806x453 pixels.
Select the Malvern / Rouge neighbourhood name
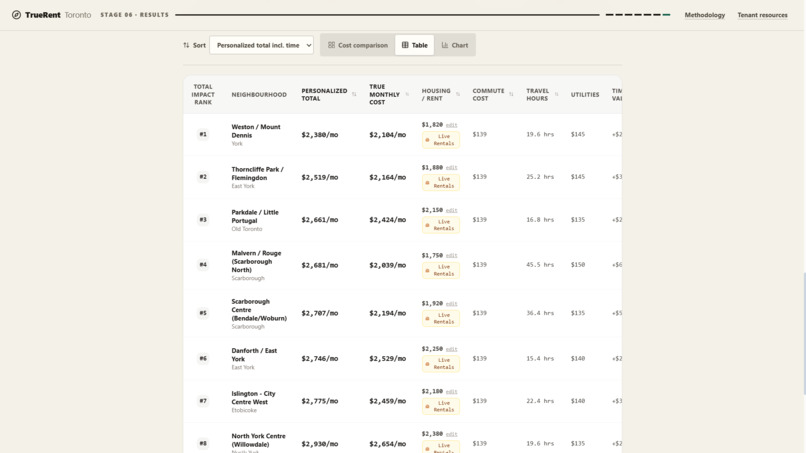[256, 261]
